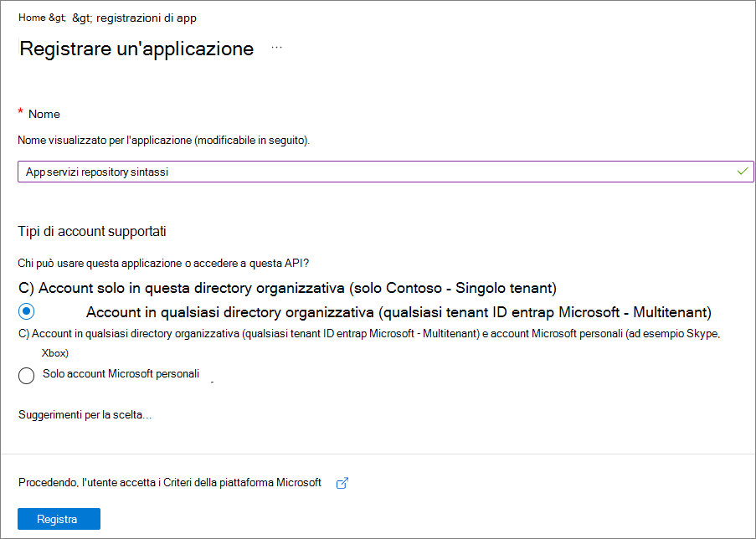Viewport: 756px width, 539px height.
Task: Click inside the application name text box
Action: [377, 170]
